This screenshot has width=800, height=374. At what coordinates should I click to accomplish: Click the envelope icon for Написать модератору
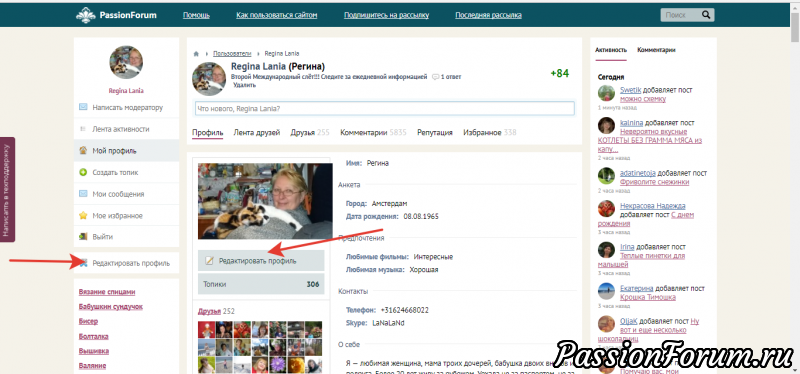coord(83,107)
